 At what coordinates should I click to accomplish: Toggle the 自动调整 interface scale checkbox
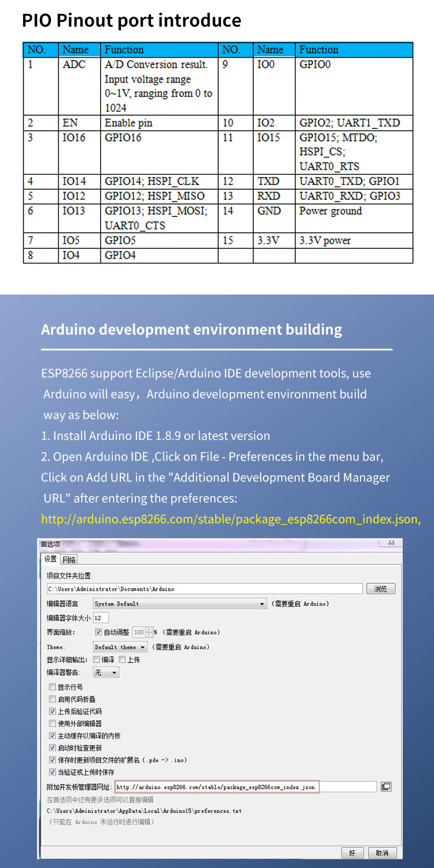click(x=98, y=632)
